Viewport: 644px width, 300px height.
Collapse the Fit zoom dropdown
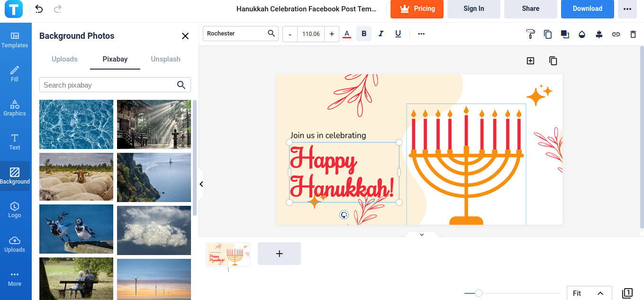click(601, 293)
